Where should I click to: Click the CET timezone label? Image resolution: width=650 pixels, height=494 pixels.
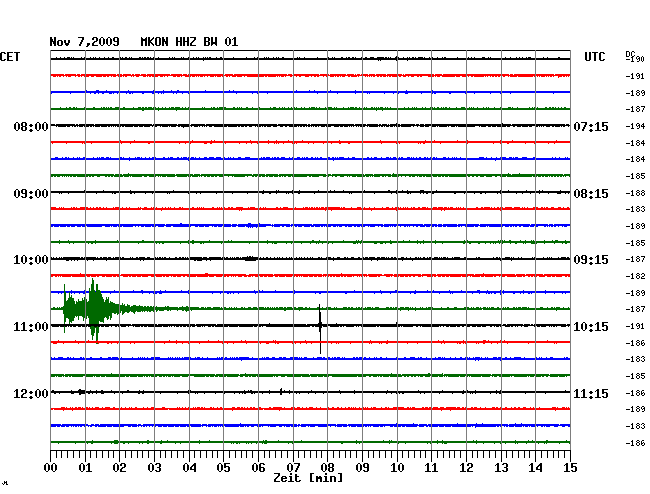[x=10, y=57]
